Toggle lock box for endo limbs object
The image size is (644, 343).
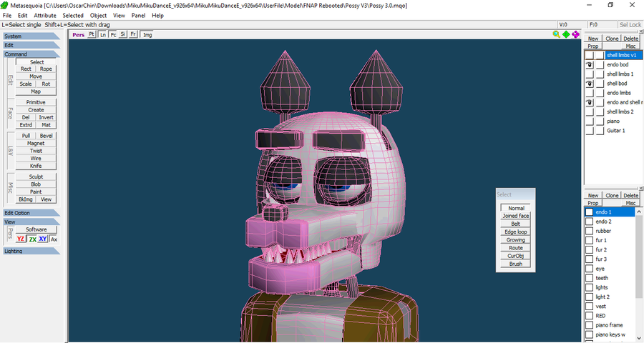600,93
